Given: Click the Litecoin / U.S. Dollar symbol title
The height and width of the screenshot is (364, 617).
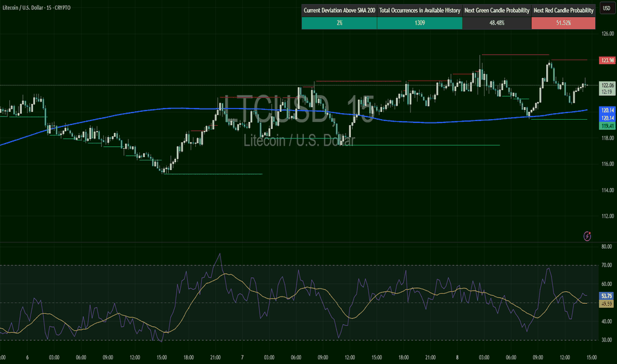Looking at the screenshot, I should (36, 8).
